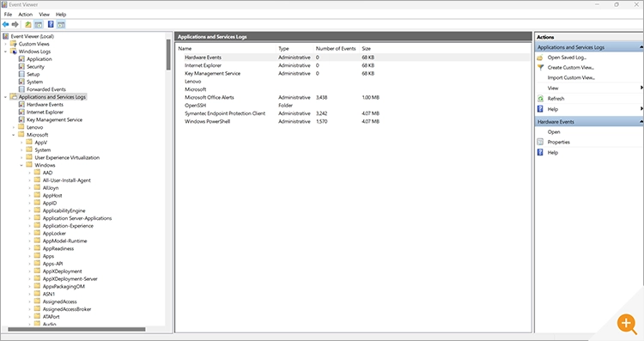Expand the AppV folder node
Viewport: 644px width, 341px height.
pyautogui.click(x=21, y=143)
